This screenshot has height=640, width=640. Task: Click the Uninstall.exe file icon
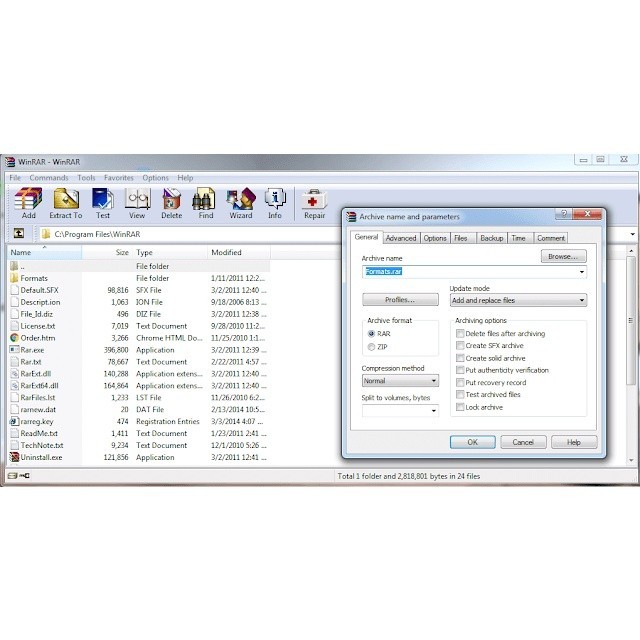pyautogui.click(x=14, y=457)
